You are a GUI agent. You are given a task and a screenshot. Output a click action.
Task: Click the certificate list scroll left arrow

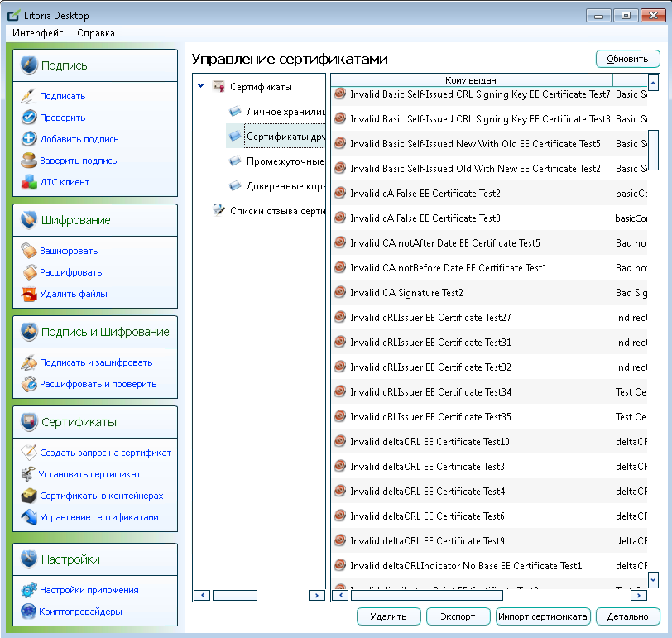point(340,595)
